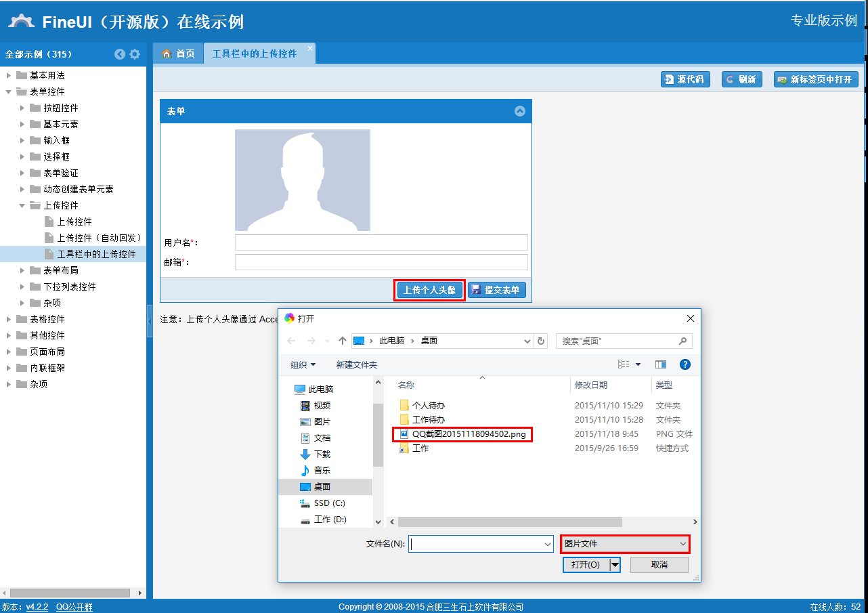Select the 个人待办 folder

click(x=429, y=405)
